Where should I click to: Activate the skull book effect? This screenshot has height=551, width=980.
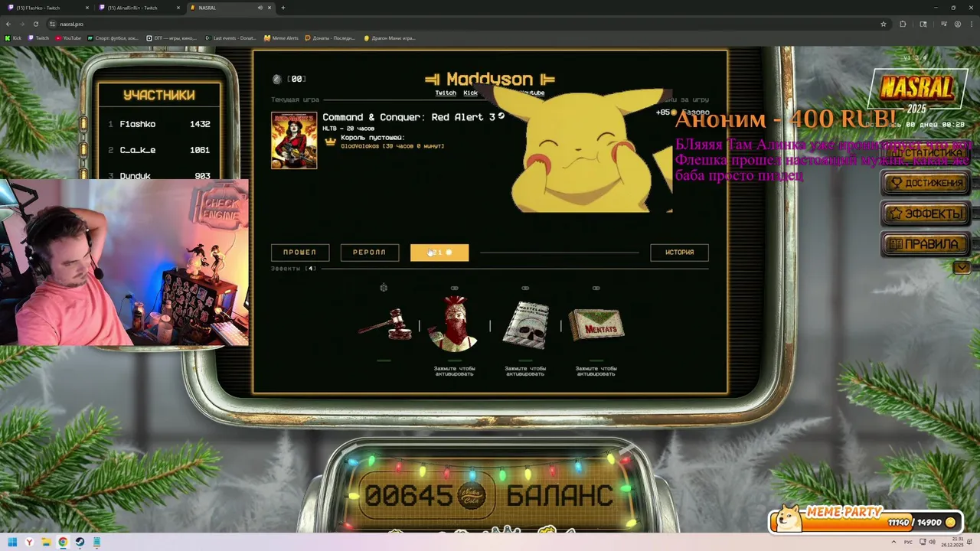click(x=525, y=324)
